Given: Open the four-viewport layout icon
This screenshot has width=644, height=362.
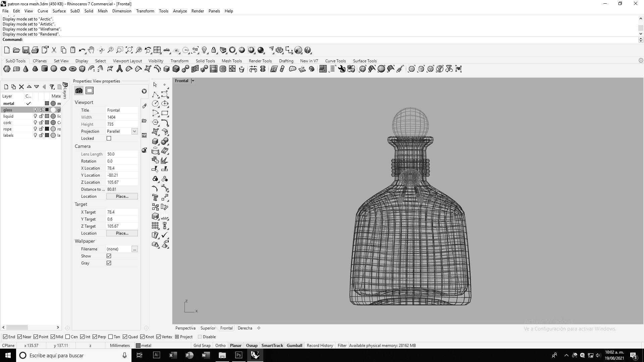Looking at the screenshot, I should click(157, 50).
